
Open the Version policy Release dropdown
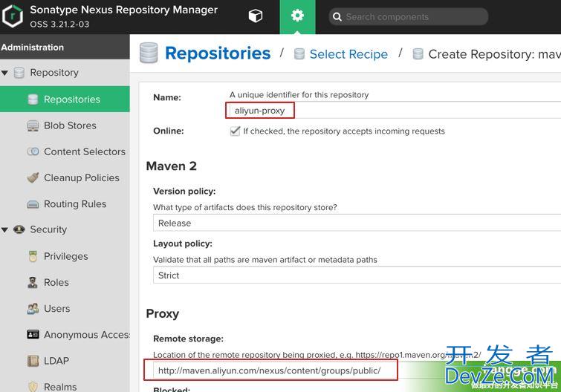coord(357,223)
